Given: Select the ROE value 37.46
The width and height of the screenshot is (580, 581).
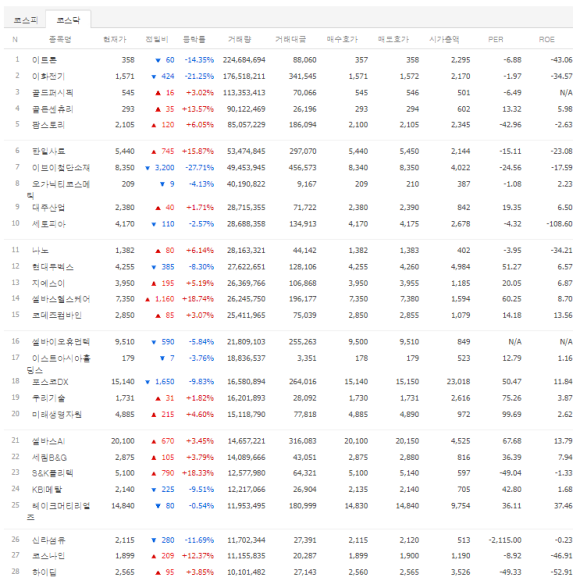Looking at the screenshot, I should (x=563, y=506).
